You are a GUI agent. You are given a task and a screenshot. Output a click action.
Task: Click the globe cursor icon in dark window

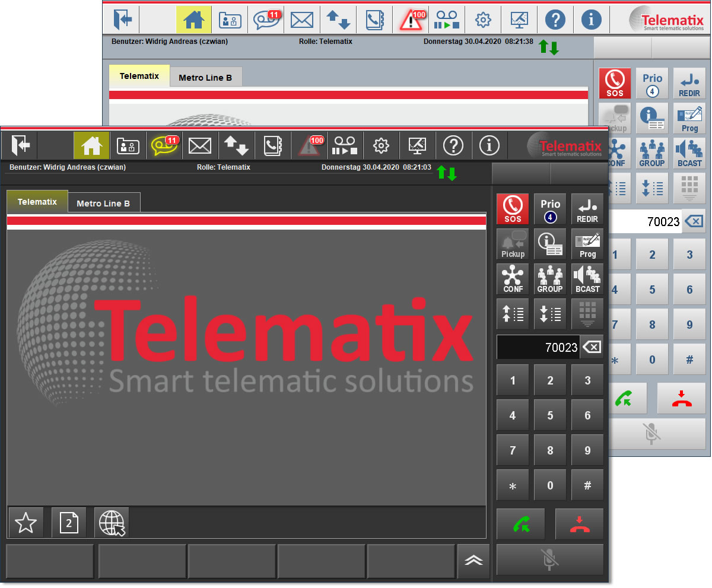[112, 523]
